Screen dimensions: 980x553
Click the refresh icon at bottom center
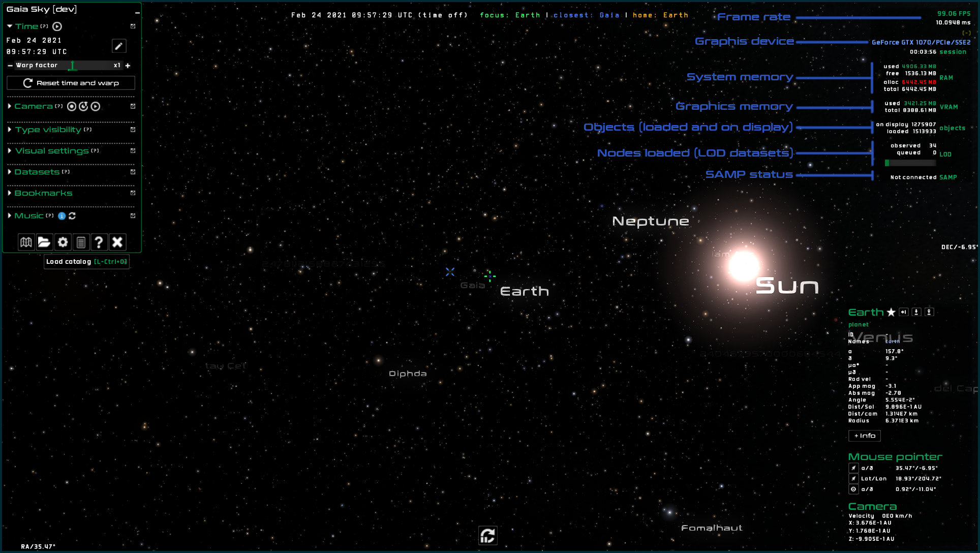tap(488, 536)
